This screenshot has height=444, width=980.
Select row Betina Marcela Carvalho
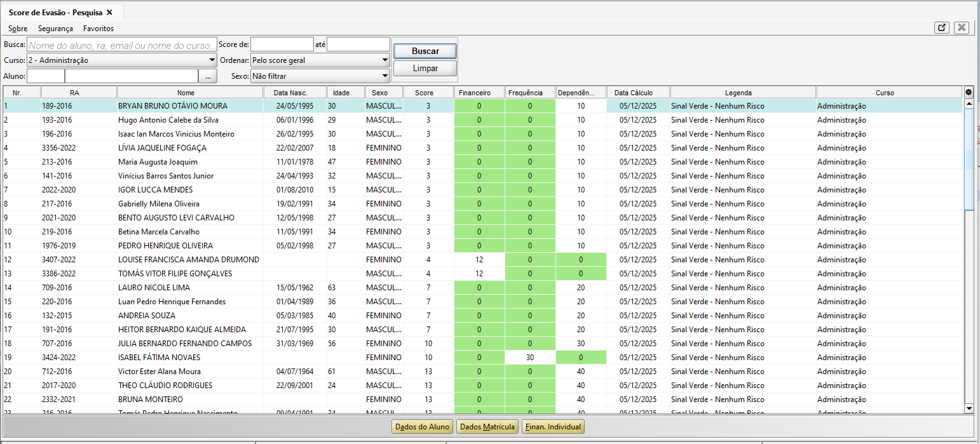click(483, 232)
